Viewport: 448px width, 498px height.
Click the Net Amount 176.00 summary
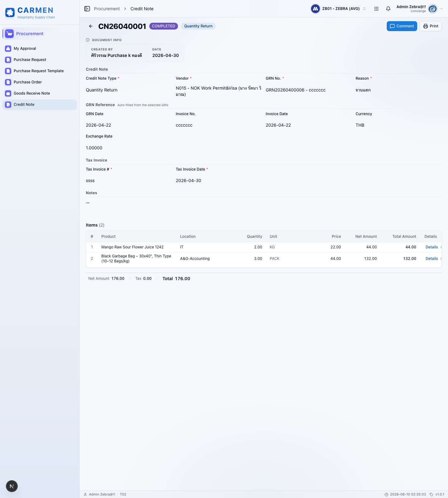click(106, 279)
